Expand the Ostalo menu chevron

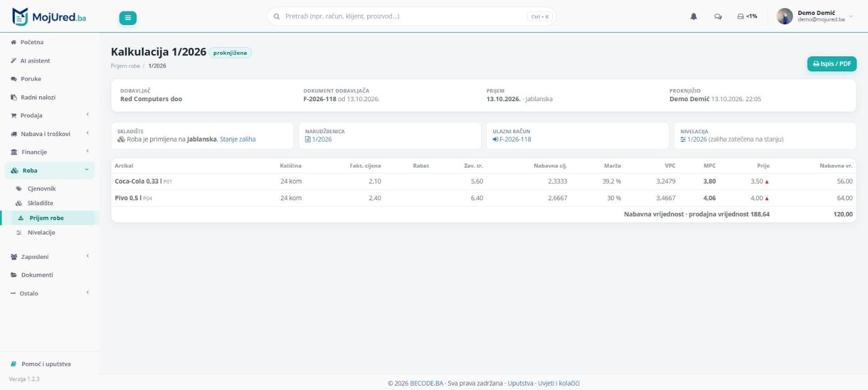coord(87,293)
